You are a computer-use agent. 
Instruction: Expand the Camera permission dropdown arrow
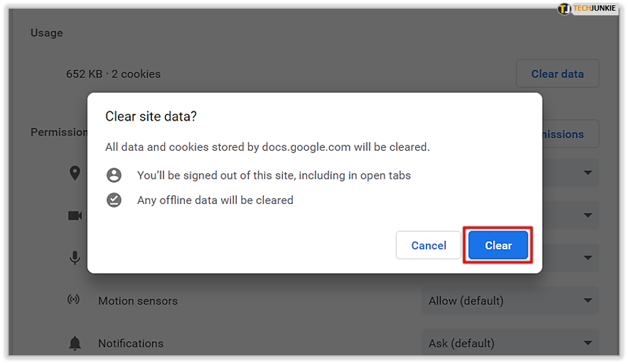[x=587, y=215]
